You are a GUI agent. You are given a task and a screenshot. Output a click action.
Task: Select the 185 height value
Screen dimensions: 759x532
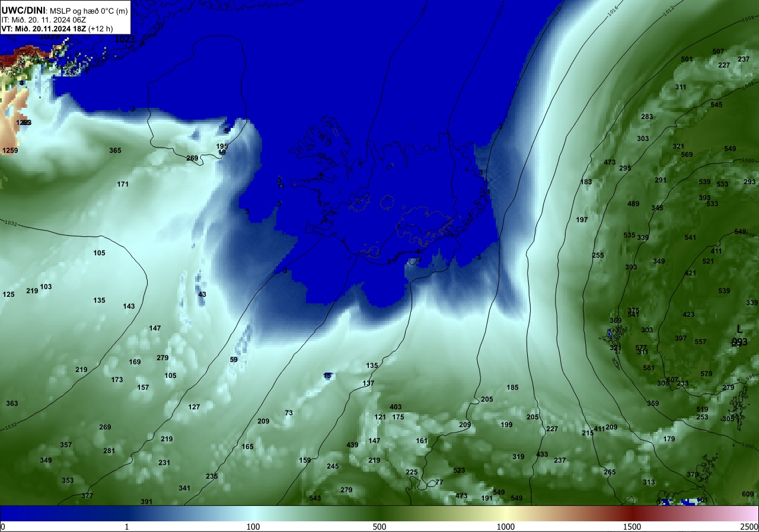(512, 387)
